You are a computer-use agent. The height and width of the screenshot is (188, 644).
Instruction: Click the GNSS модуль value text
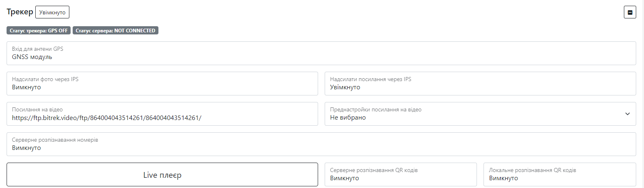(x=32, y=57)
